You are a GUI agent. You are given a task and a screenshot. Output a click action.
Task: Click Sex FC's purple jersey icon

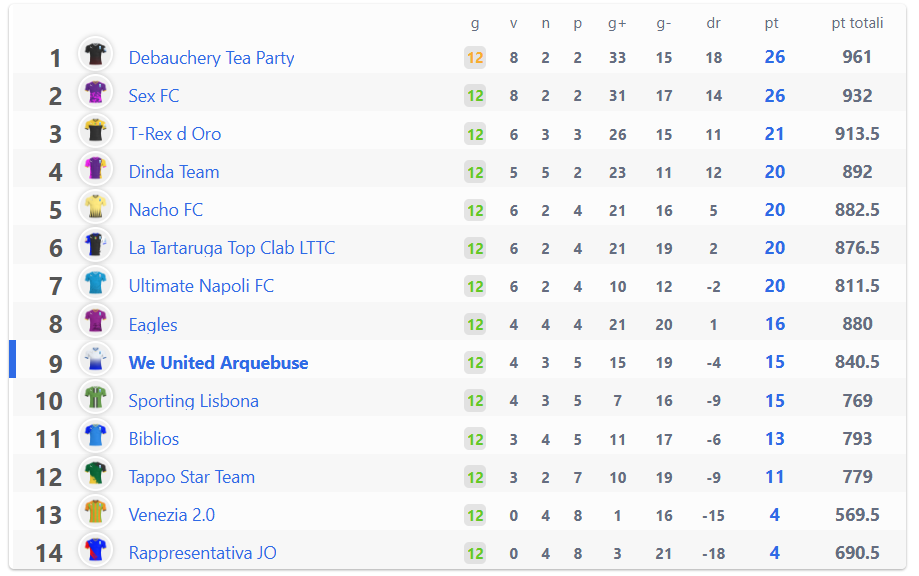point(95,93)
